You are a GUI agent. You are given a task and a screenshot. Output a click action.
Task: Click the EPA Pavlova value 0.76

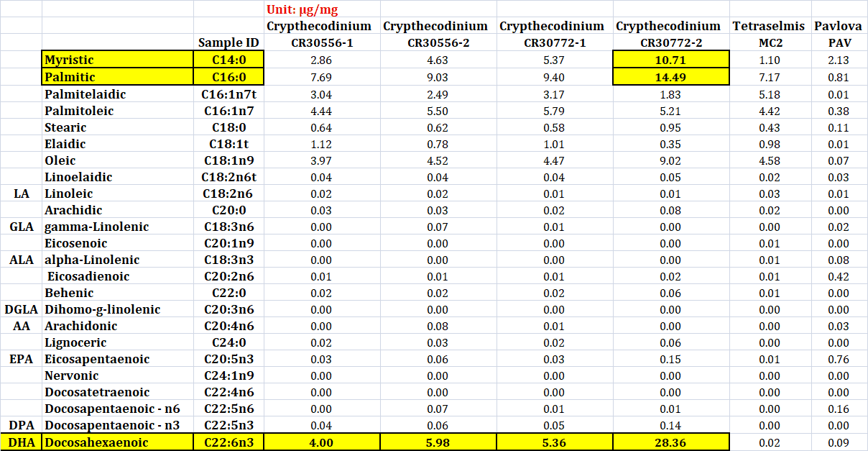[839, 359]
